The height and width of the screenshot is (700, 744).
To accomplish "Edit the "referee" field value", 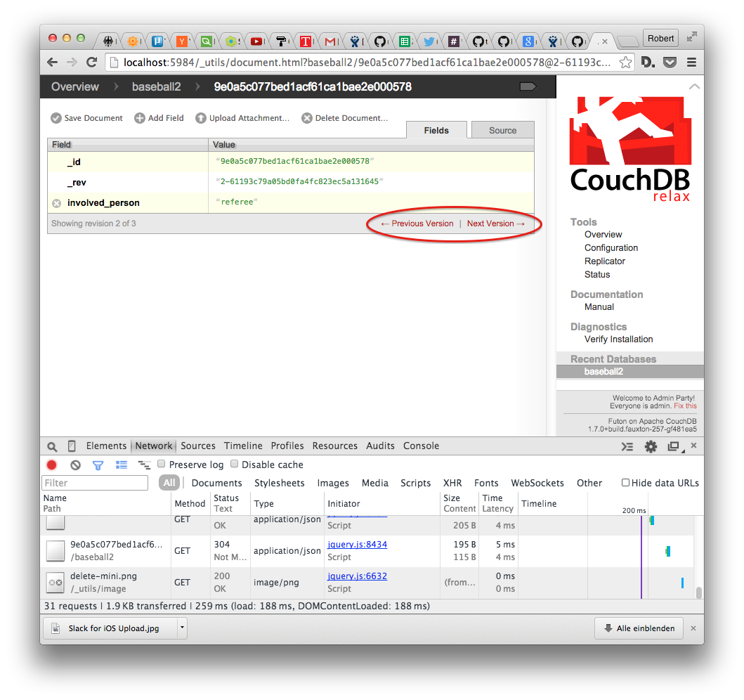I will coord(237,202).
